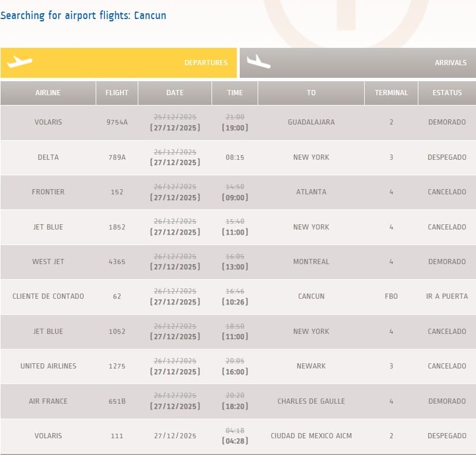Select the Cliente de Contado row
476x455 pixels.
[x=48, y=296]
